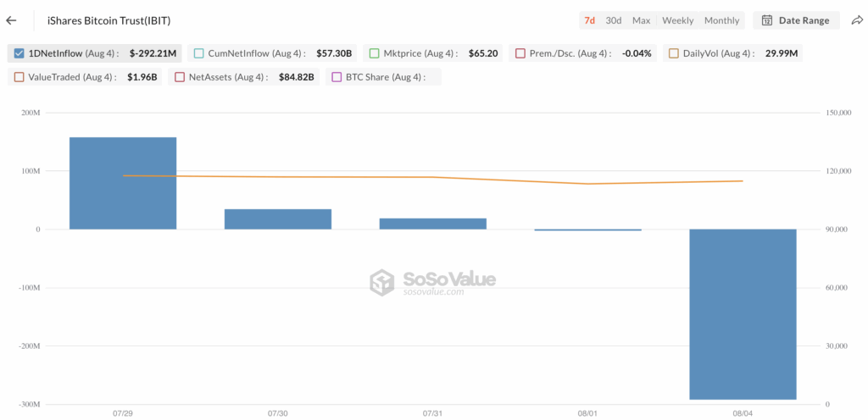
Task: Enable the CumNetInflow series checkbox
Action: coord(198,53)
